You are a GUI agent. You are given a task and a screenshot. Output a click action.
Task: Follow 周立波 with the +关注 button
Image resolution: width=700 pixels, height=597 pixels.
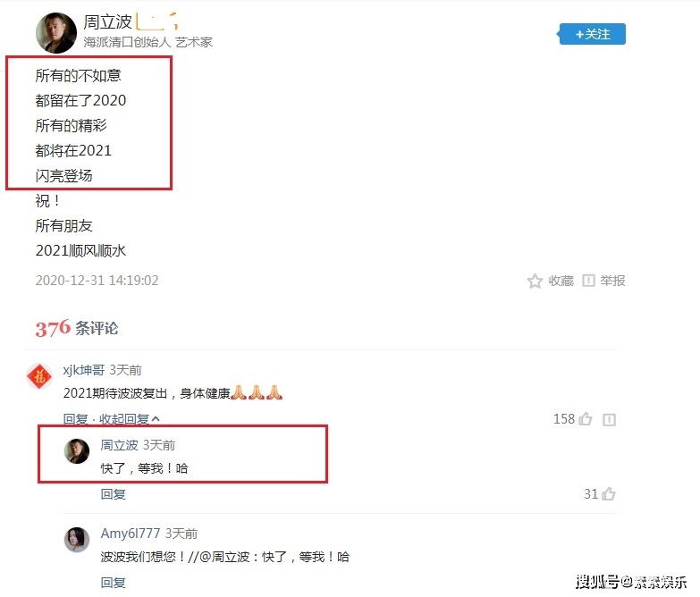pyautogui.click(x=592, y=34)
